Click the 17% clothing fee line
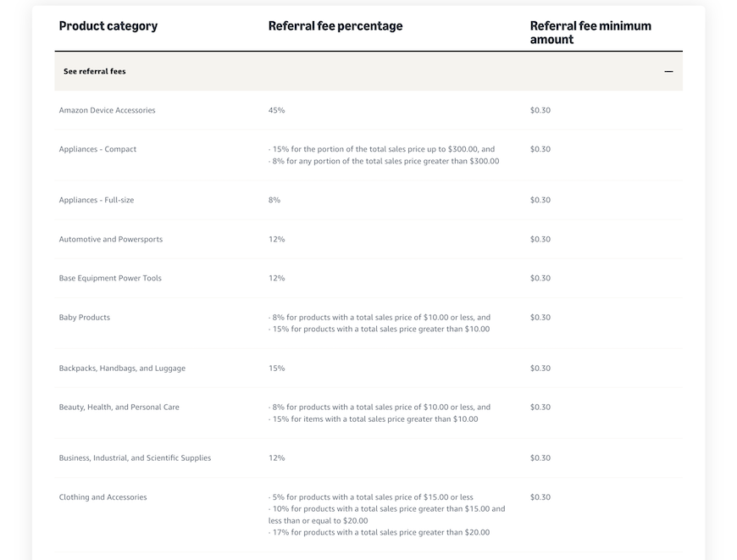 click(380, 533)
